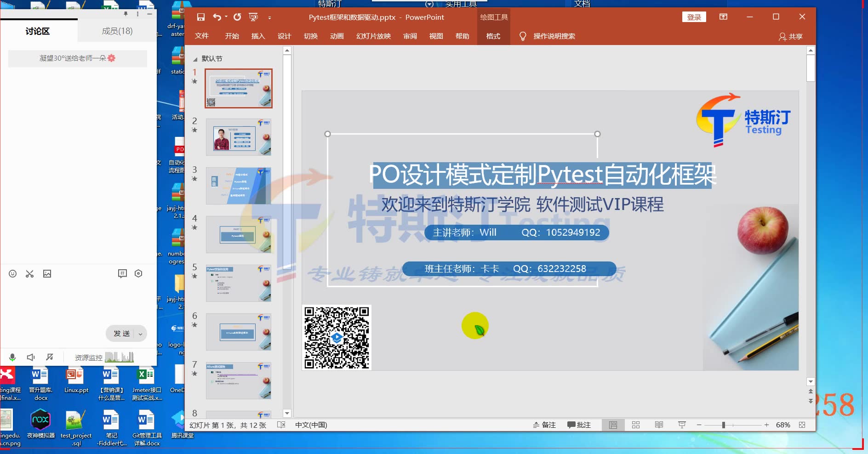Switch to Normal view in status bar

pos(613,425)
